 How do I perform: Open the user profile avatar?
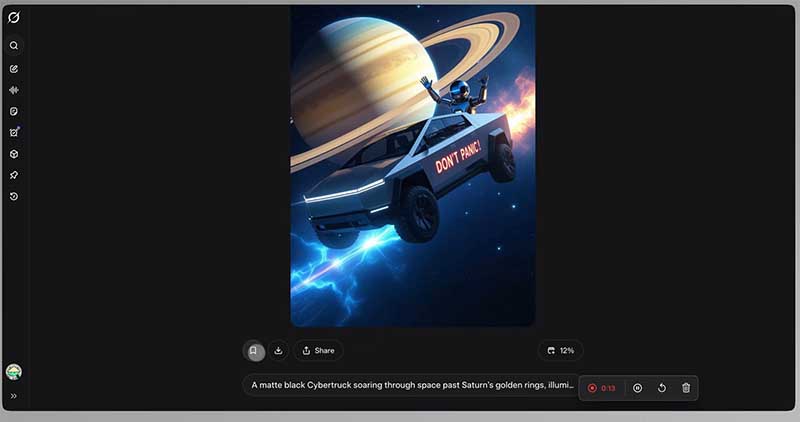14,371
